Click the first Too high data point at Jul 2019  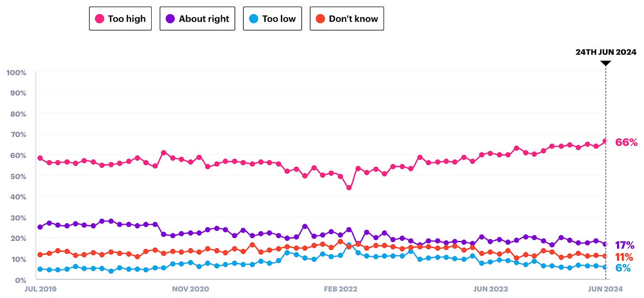pyautogui.click(x=40, y=158)
